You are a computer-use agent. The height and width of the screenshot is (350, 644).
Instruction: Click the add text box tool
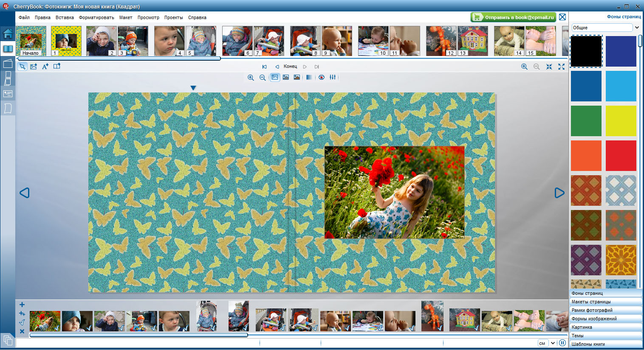point(45,67)
